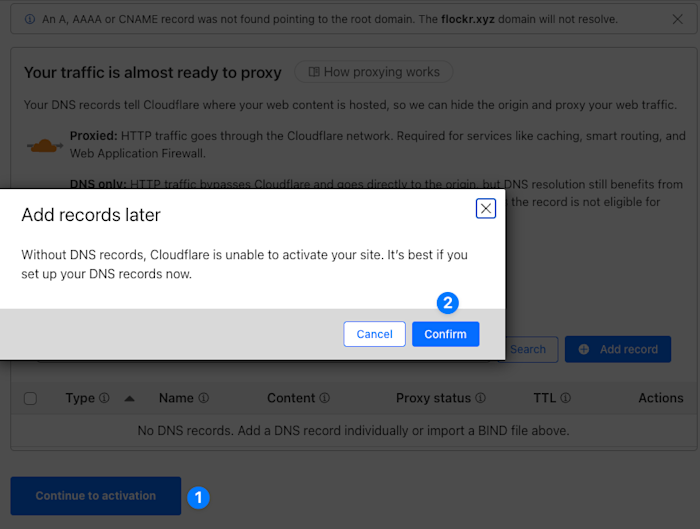Open How proxying works guide
Image resolution: width=700 pixels, height=529 pixels.
374,72
